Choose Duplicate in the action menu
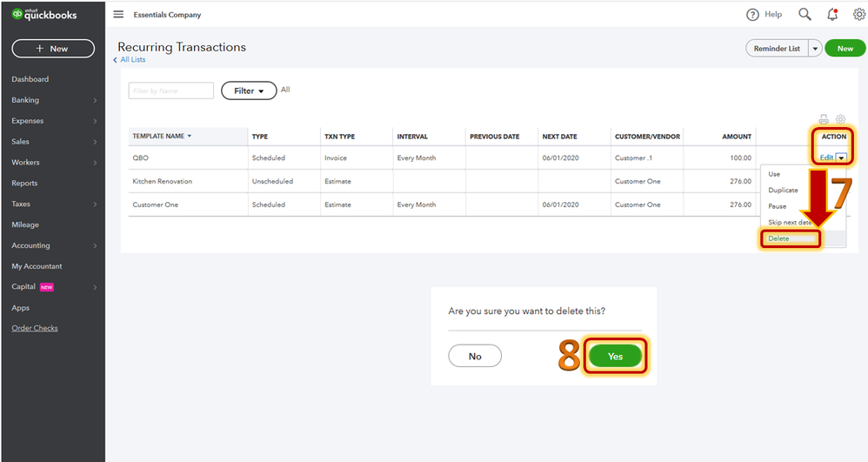 click(x=783, y=191)
